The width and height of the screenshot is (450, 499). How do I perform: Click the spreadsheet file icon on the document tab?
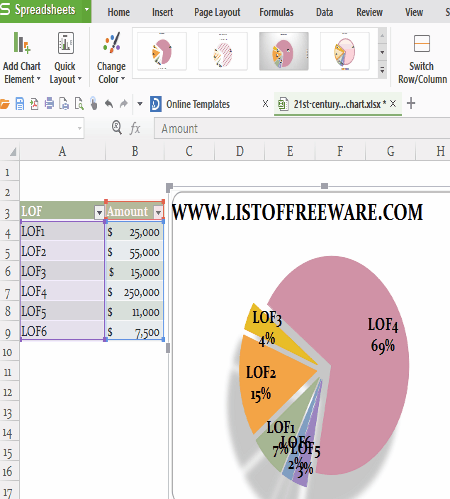[283, 104]
